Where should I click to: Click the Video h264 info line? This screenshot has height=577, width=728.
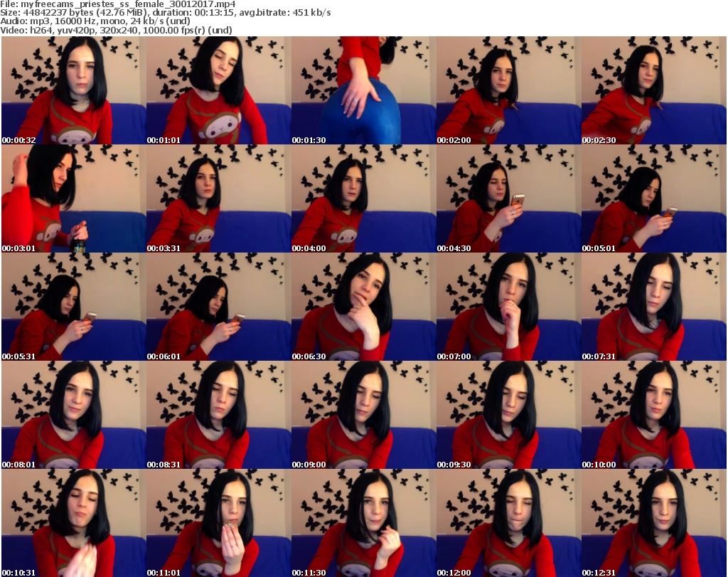pos(116,30)
